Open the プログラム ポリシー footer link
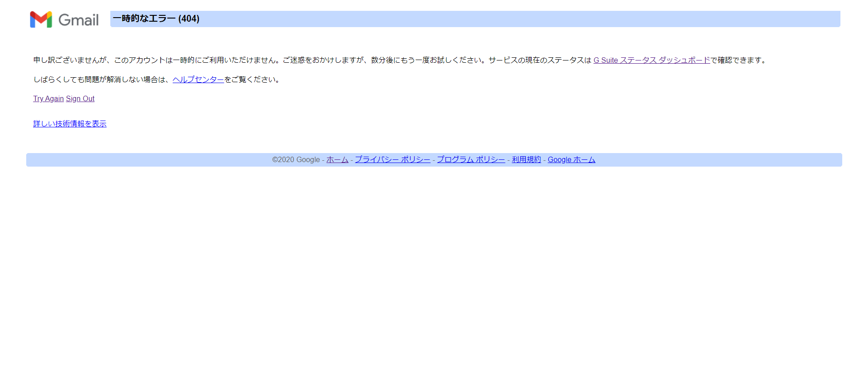This screenshot has height=382, width=868. coord(471,159)
